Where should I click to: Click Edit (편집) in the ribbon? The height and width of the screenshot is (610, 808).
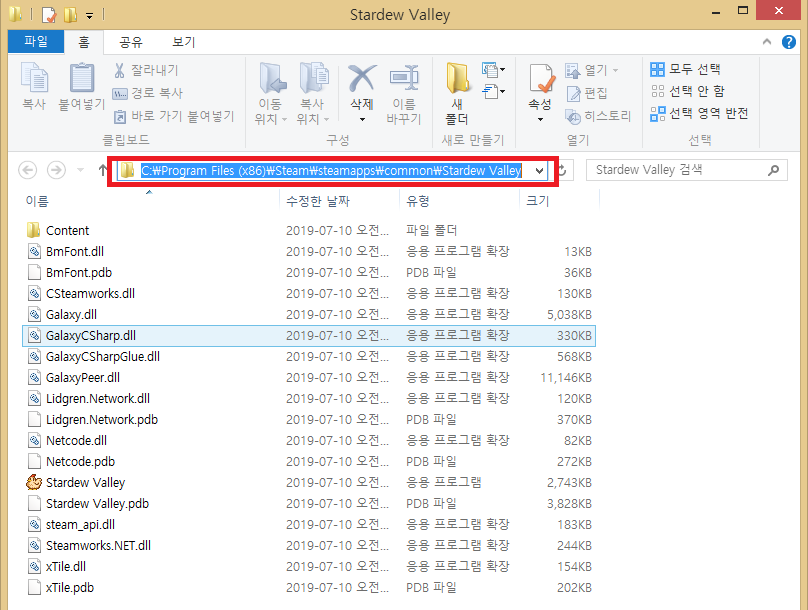587,93
